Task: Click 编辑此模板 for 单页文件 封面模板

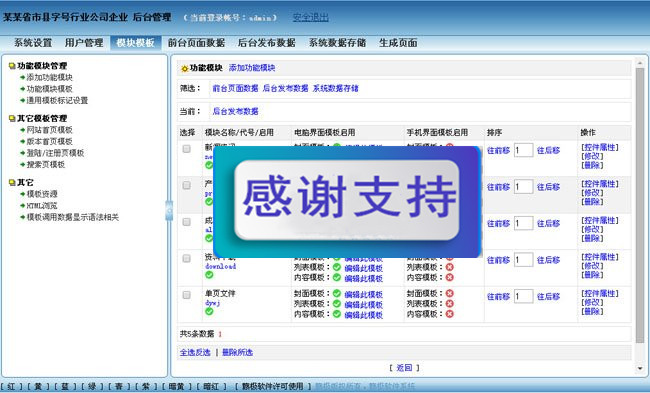Action: [x=364, y=294]
